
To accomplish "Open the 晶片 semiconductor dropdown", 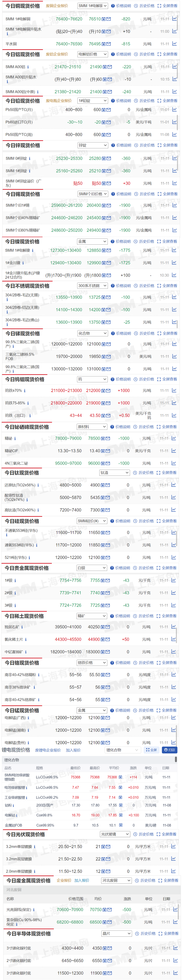I will click(117, 934).
